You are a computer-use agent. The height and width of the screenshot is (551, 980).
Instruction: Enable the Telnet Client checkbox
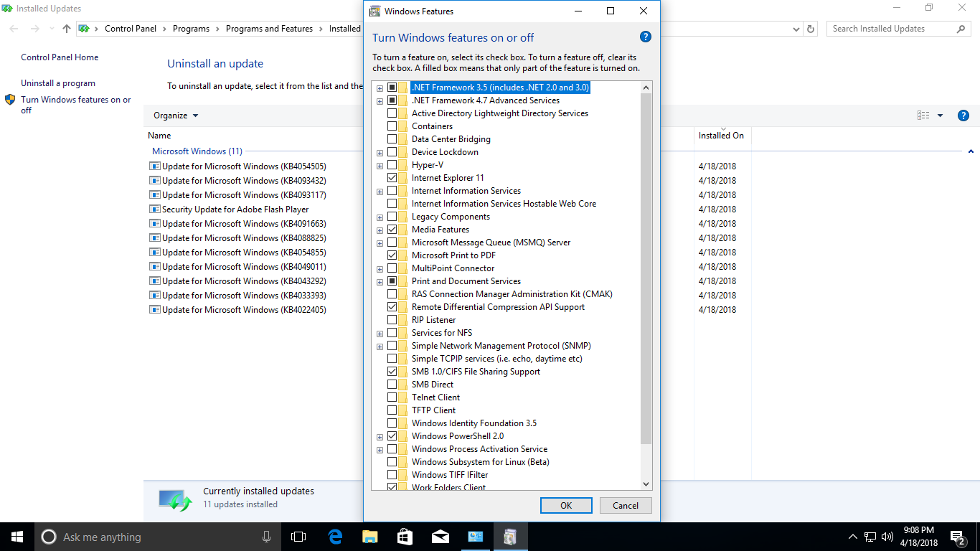(x=392, y=397)
